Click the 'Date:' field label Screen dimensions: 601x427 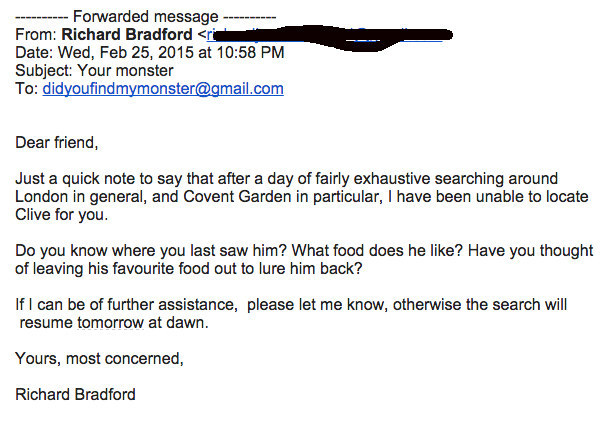click(x=34, y=53)
